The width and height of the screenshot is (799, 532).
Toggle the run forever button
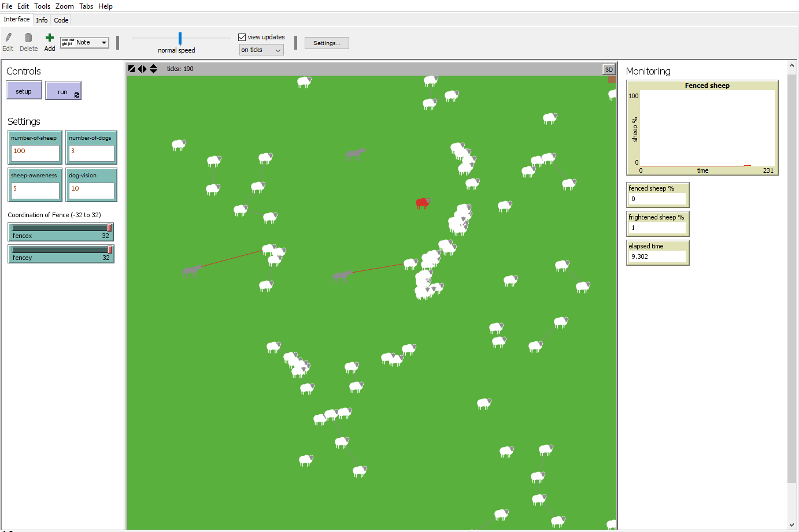(x=64, y=91)
